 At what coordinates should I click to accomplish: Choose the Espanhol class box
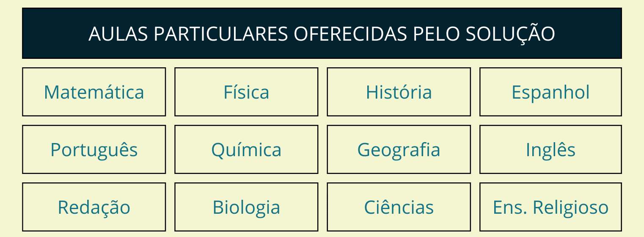point(550,92)
